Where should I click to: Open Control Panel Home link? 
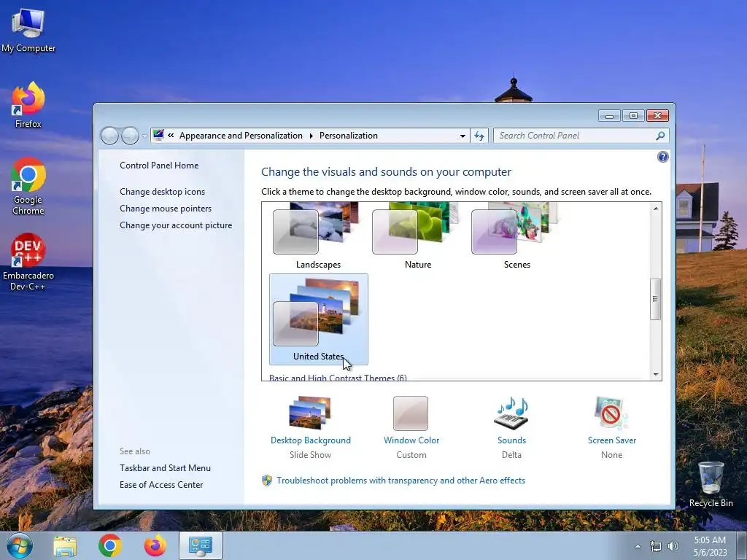pyautogui.click(x=159, y=166)
